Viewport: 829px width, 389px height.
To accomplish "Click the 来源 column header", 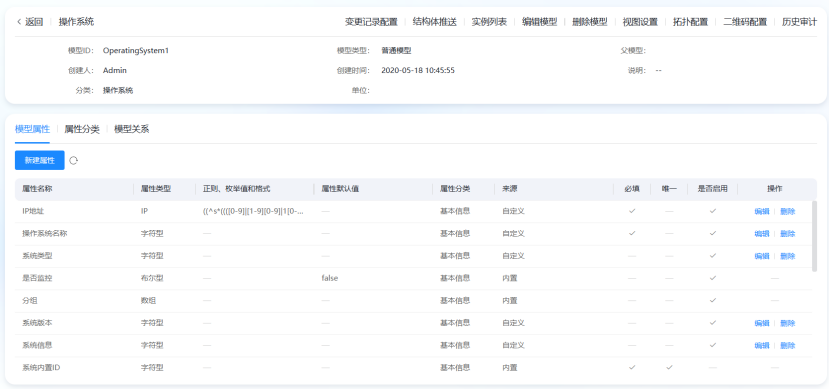I will pos(510,189).
